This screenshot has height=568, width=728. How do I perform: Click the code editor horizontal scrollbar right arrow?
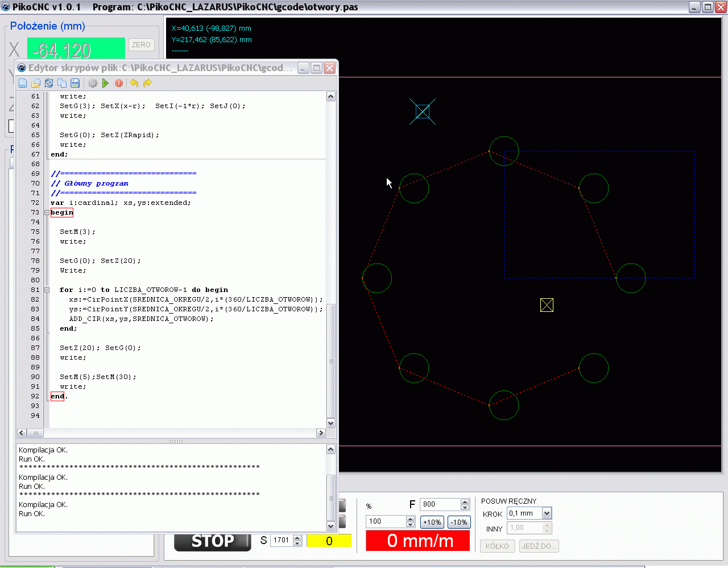click(321, 433)
